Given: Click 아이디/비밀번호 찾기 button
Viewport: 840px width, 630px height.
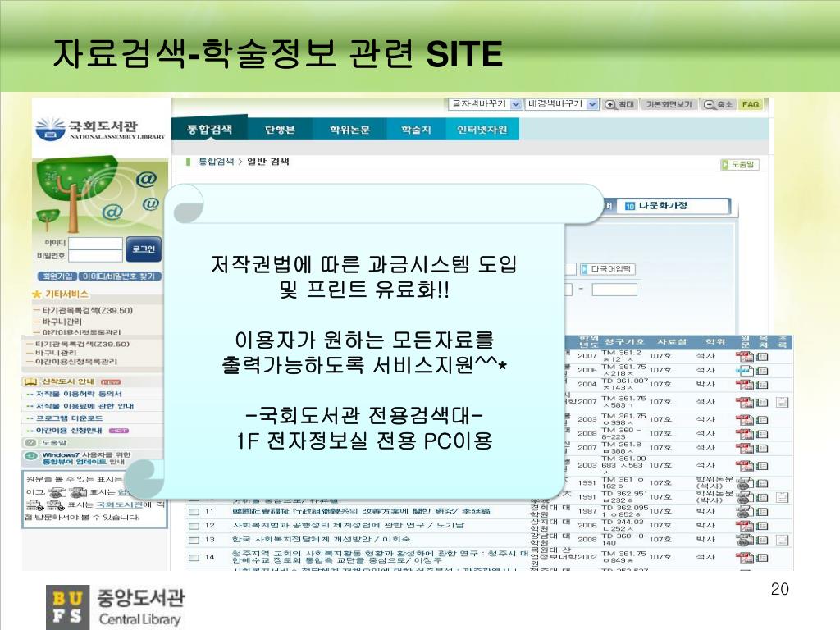Looking at the screenshot, I should 120,276.
